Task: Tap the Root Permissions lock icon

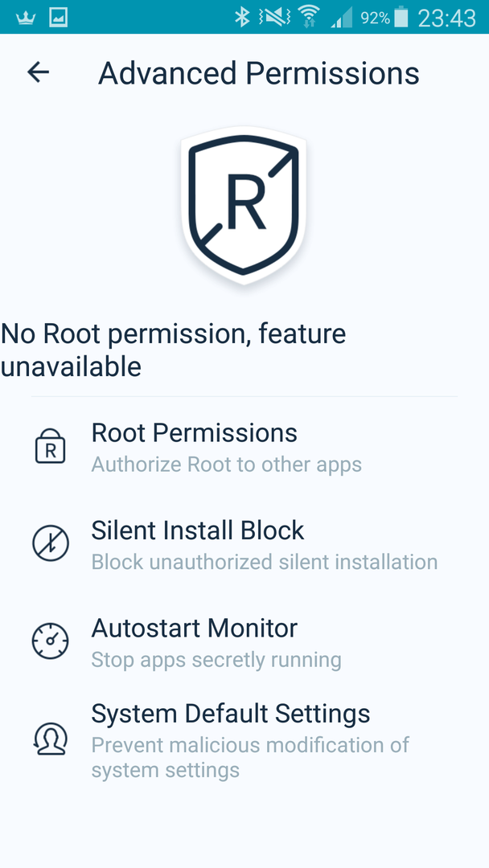Action: tap(51, 446)
